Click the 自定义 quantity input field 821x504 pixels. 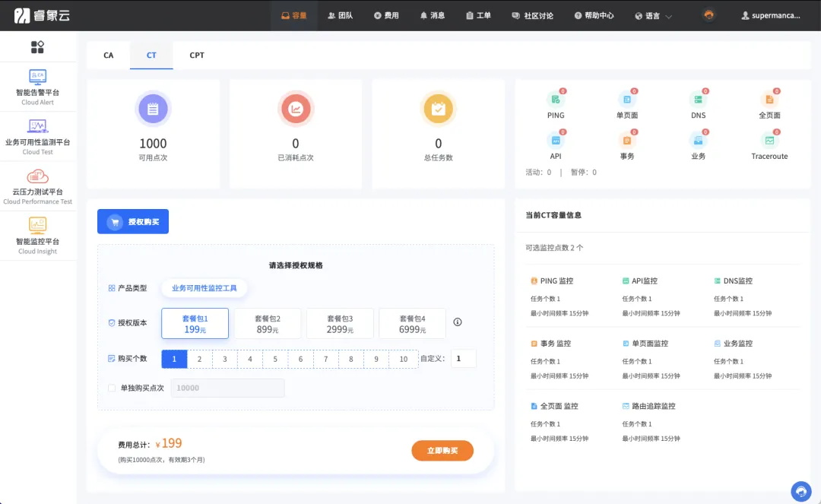click(463, 359)
